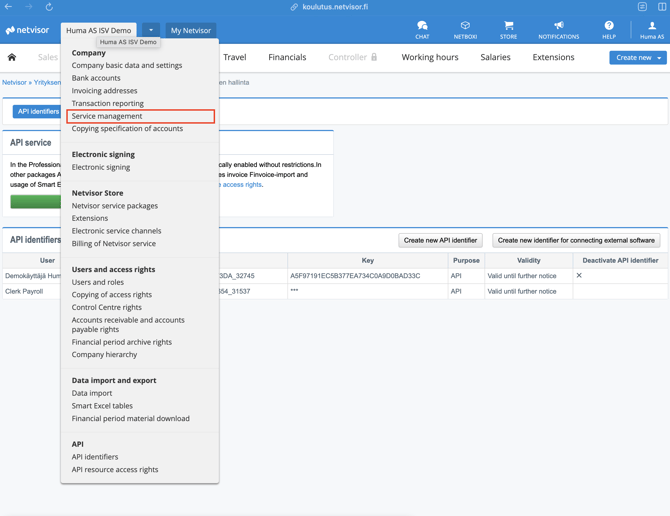Delete API identifier with the X icon
Screen dimensions: 670x516
click(579, 275)
